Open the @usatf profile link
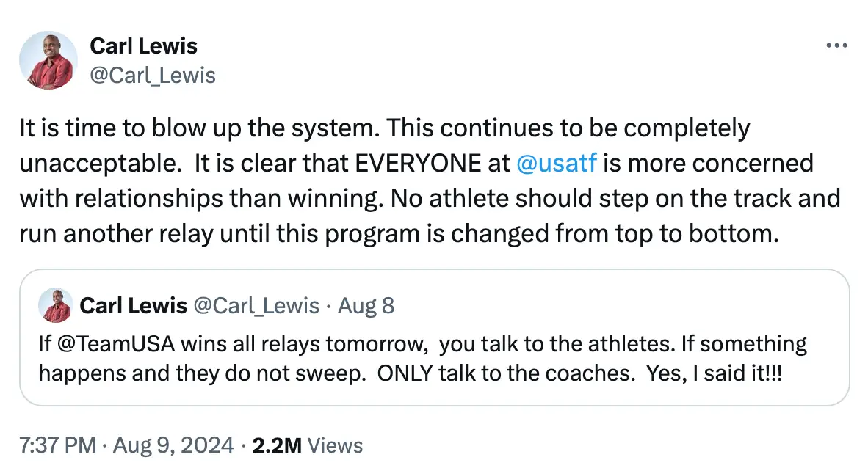868x471 pixels. point(558,163)
